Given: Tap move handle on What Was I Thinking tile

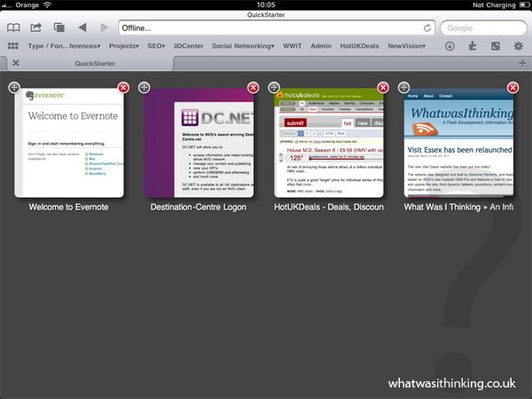Looking at the screenshot, I should point(403,87).
